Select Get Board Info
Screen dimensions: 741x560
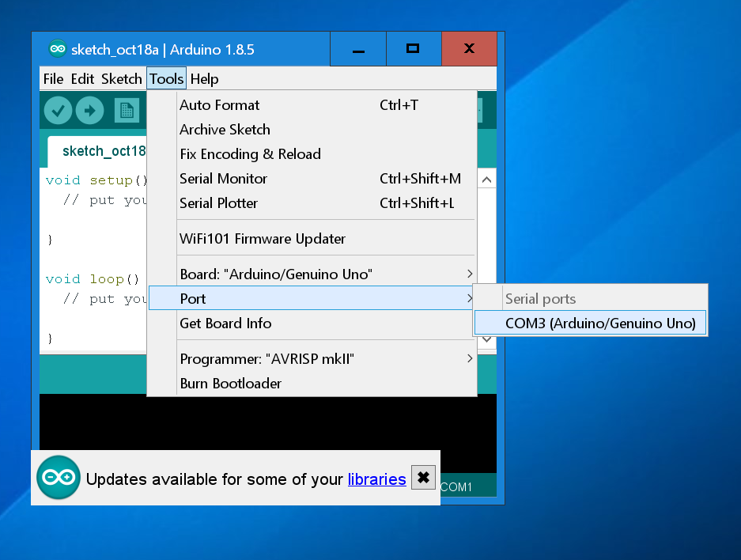225,323
